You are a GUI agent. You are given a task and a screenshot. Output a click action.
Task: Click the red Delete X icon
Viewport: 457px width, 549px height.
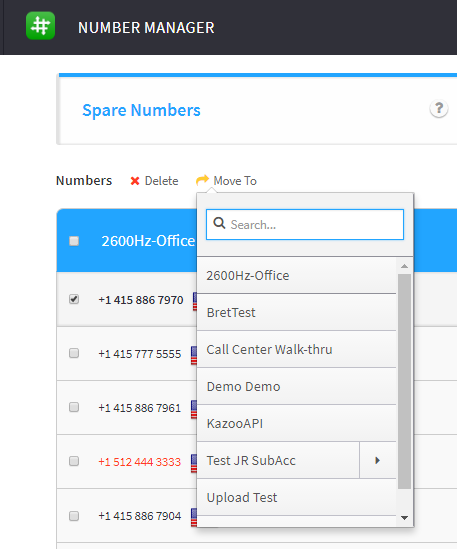(135, 181)
